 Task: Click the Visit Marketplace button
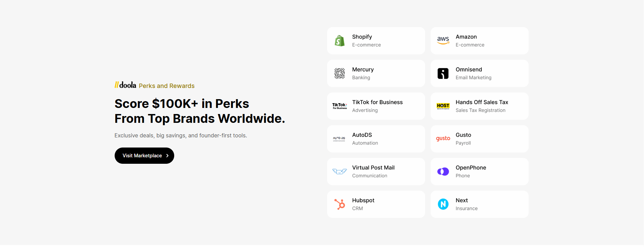point(144,156)
